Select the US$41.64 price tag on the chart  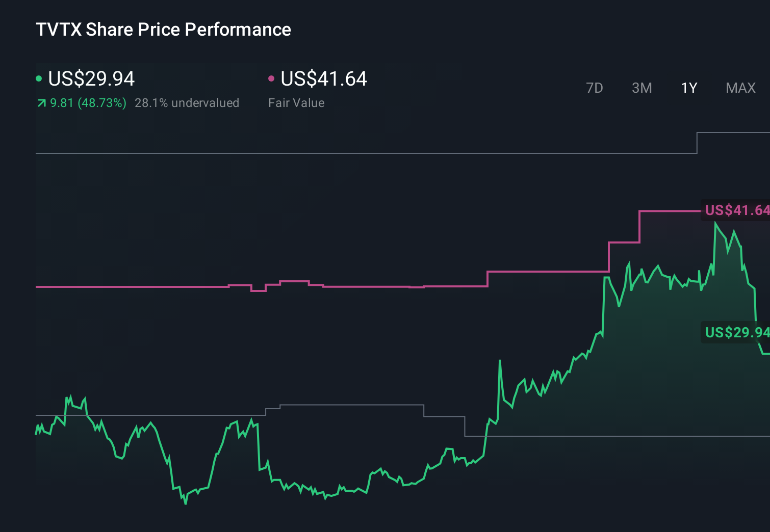[736, 209]
